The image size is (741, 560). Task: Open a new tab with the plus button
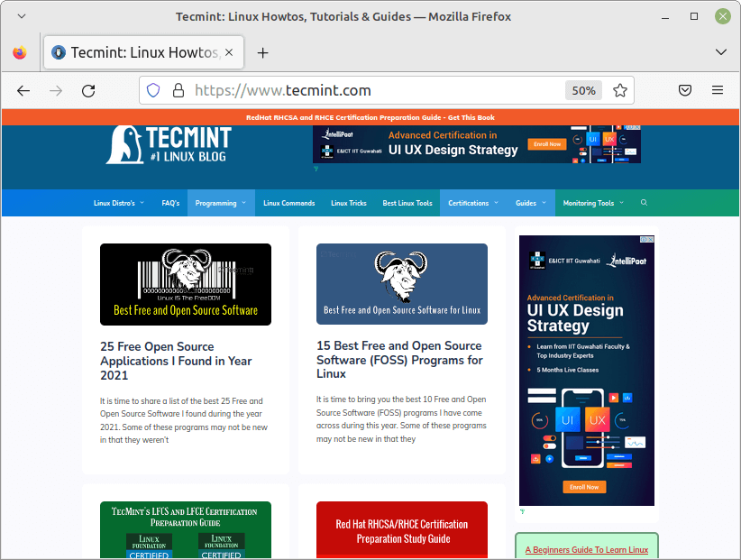click(262, 53)
